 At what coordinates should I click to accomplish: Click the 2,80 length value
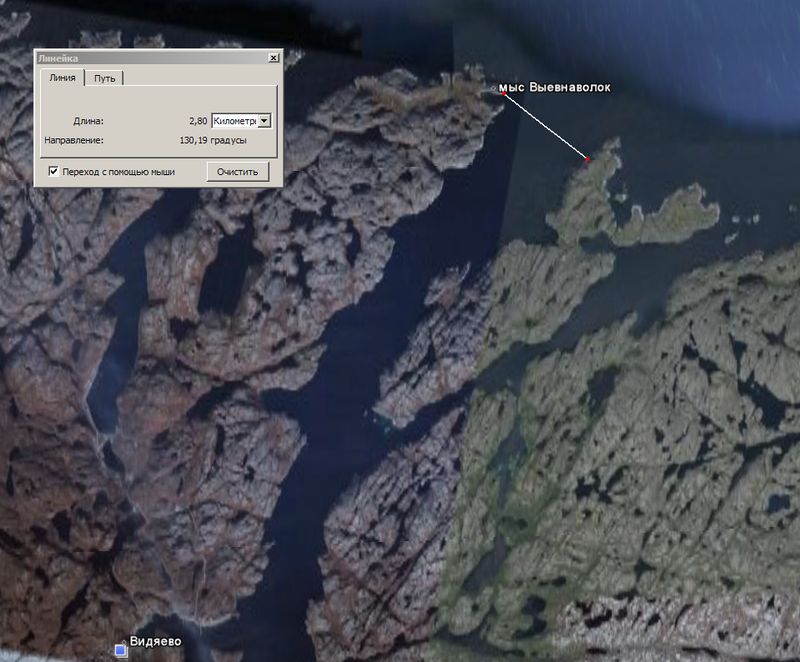pyautogui.click(x=197, y=121)
